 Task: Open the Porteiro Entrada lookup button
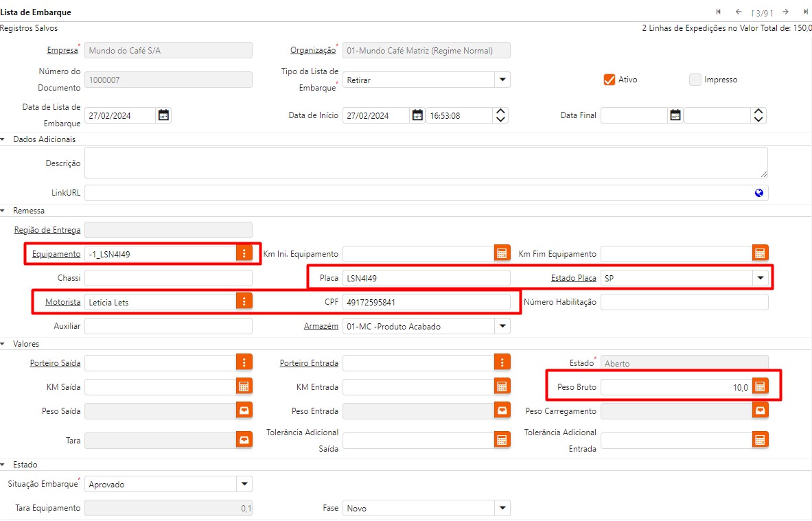[502, 363]
